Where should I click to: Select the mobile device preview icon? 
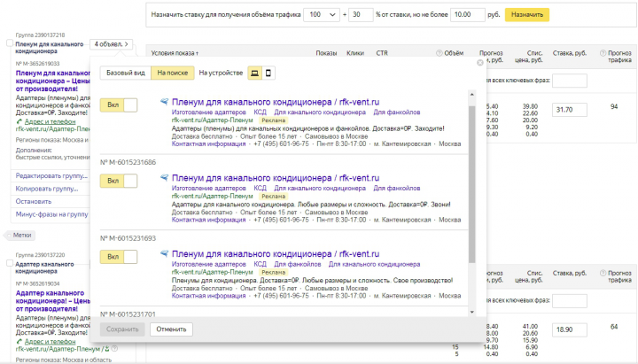pyautogui.click(x=268, y=73)
